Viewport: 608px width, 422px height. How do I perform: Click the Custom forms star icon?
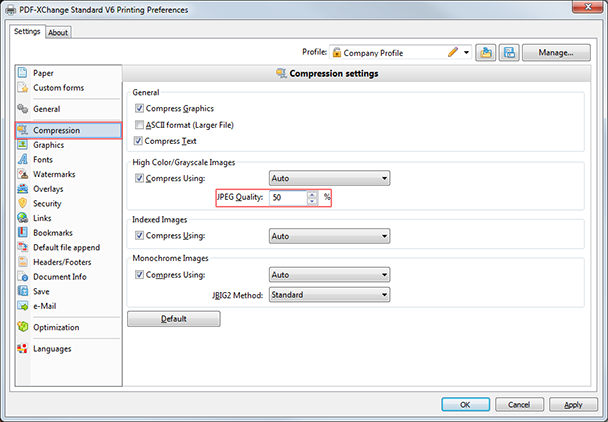22,87
